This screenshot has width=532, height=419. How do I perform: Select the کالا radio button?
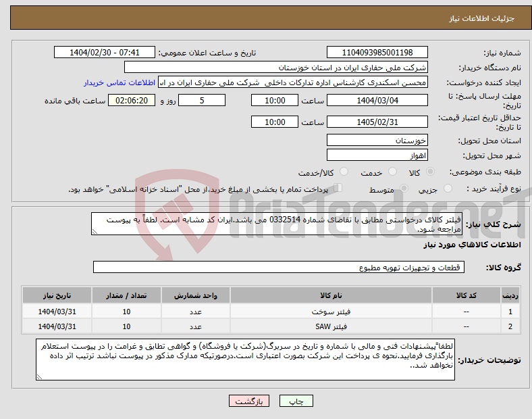click(x=430, y=172)
